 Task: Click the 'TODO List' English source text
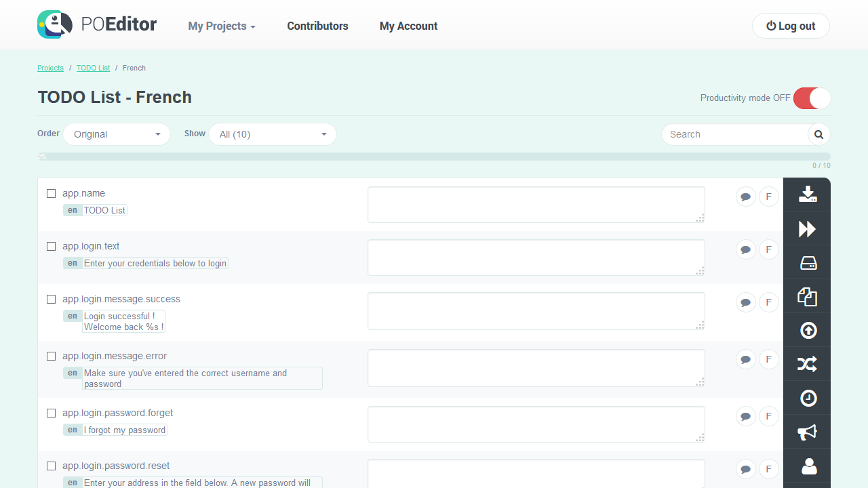104,210
